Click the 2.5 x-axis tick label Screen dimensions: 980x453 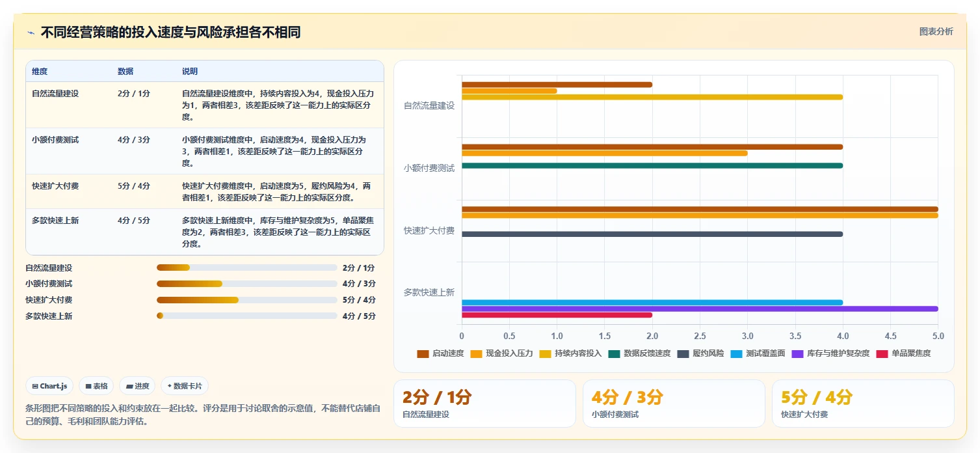pyautogui.click(x=700, y=336)
